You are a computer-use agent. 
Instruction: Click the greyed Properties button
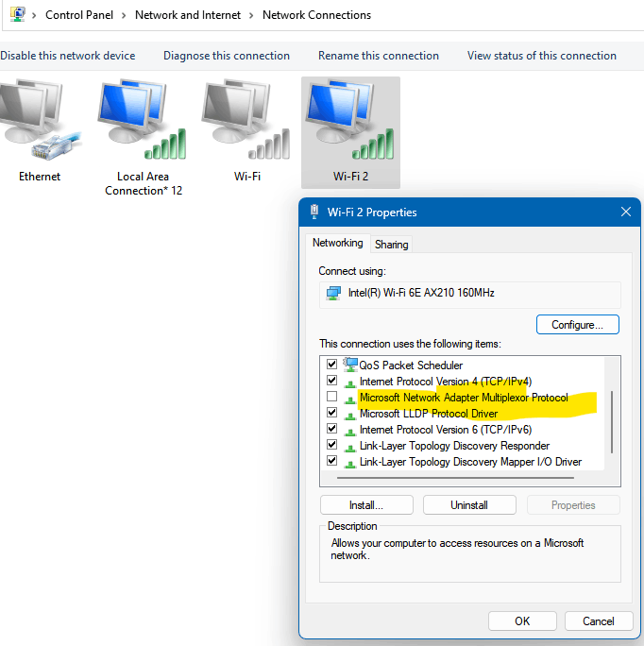pyautogui.click(x=573, y=505)
